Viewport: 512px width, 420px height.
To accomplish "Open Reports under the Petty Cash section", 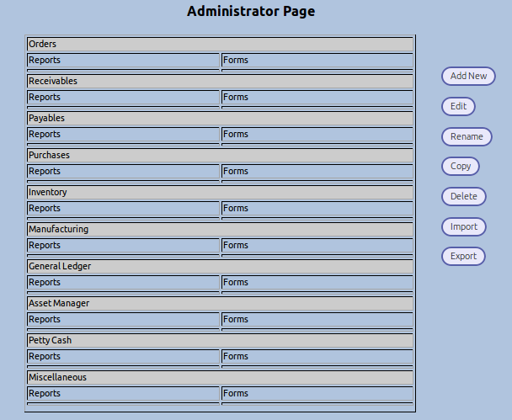I will pos(123,357).
